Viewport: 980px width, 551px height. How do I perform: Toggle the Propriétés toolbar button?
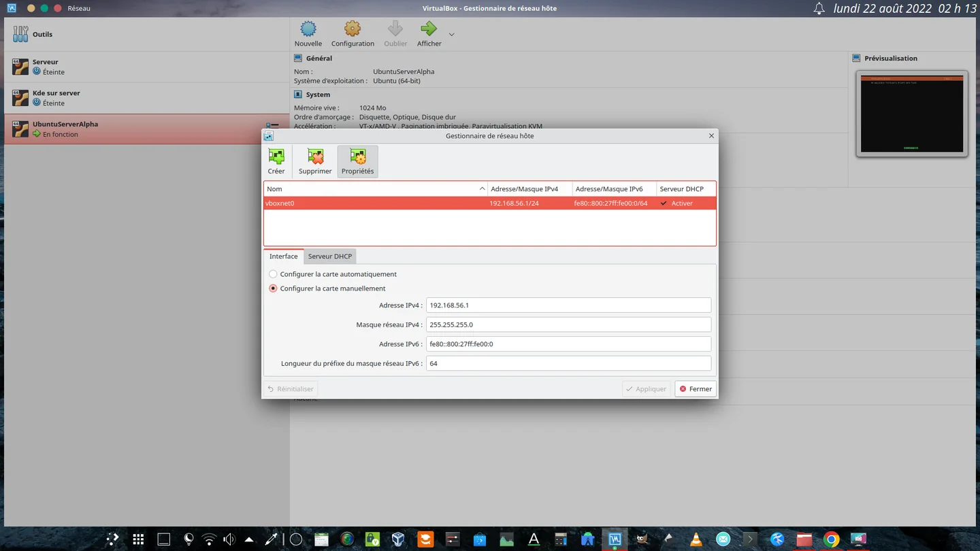(357, 162)
